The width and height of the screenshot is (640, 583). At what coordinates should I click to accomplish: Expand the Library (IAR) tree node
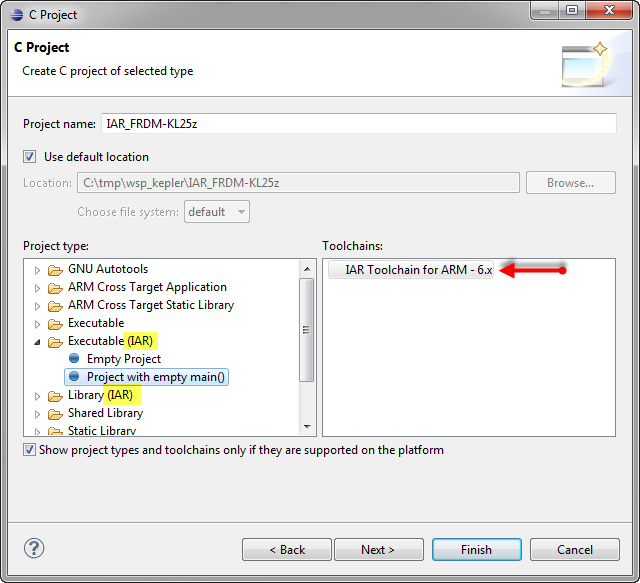[38, 396]
